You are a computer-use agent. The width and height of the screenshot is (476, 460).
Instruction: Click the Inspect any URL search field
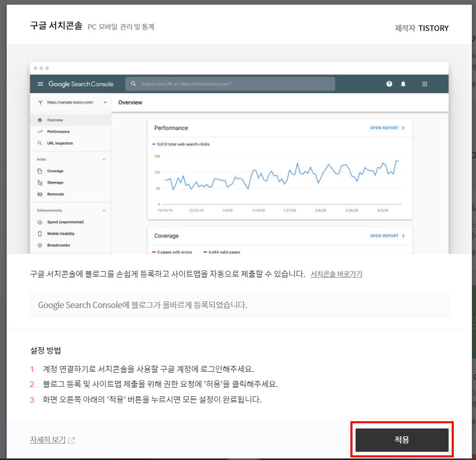pos(230,84)
